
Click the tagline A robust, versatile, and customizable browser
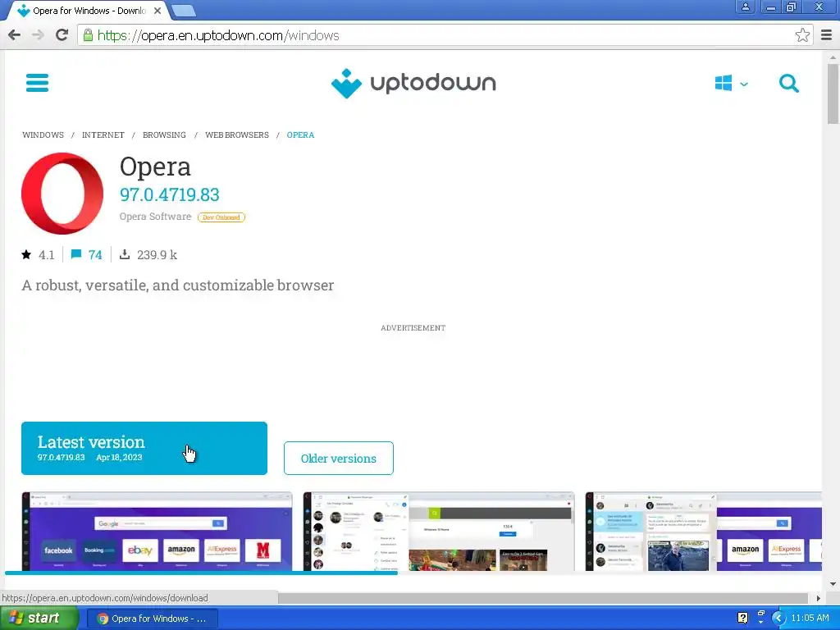click(x=178, y=285)
